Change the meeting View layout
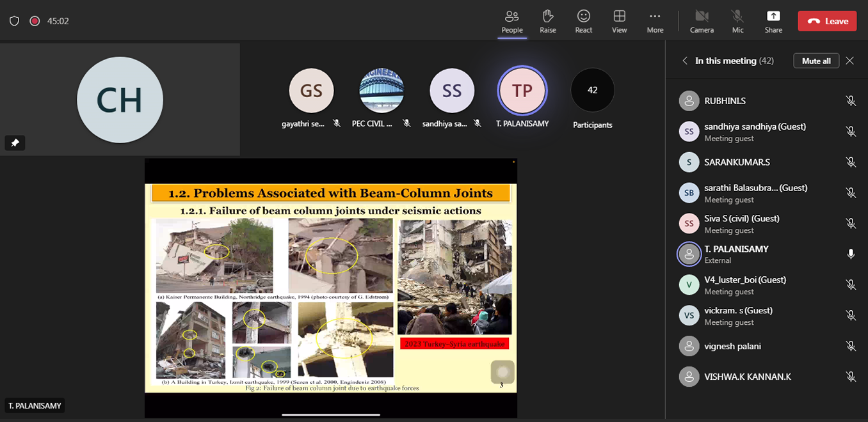Viewport: 868px width, 422px height. pos(619,21)
